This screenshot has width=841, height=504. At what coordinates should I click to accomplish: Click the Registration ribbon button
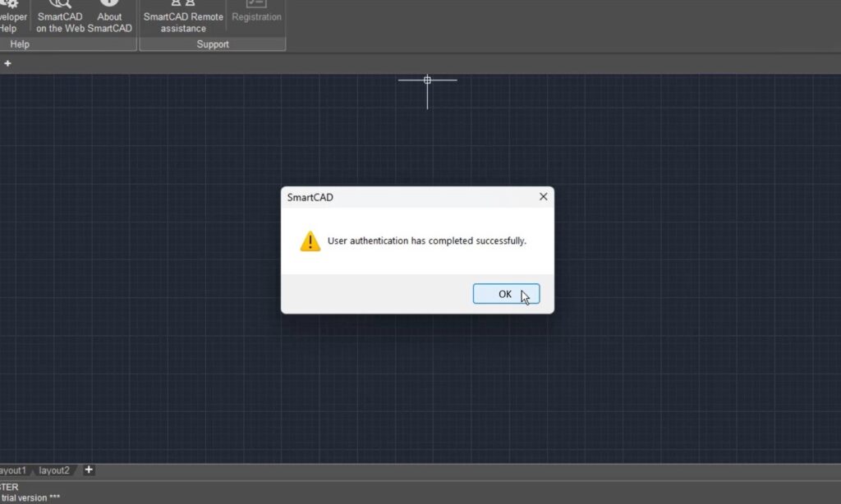(x=256, y=15)
